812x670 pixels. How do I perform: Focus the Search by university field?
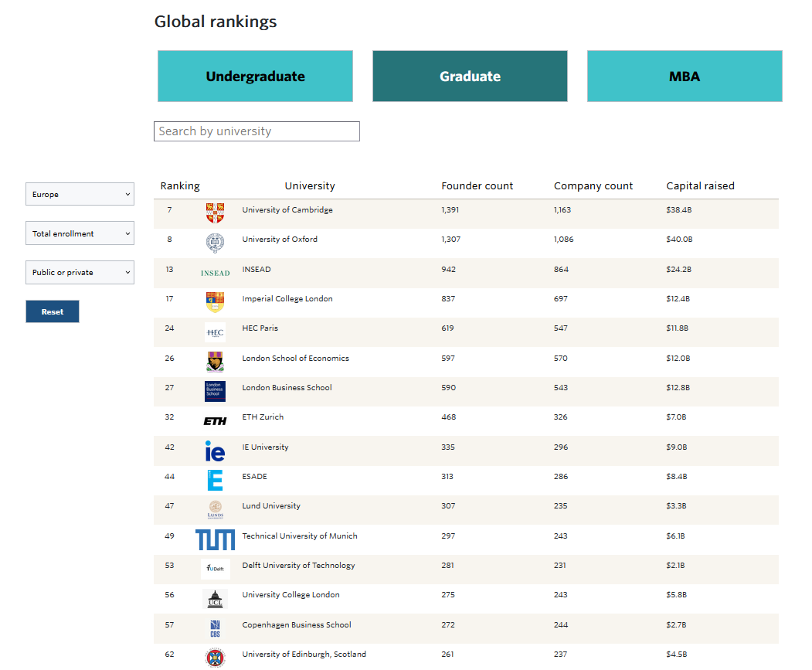pyautogui.click(x=257, y=131)
